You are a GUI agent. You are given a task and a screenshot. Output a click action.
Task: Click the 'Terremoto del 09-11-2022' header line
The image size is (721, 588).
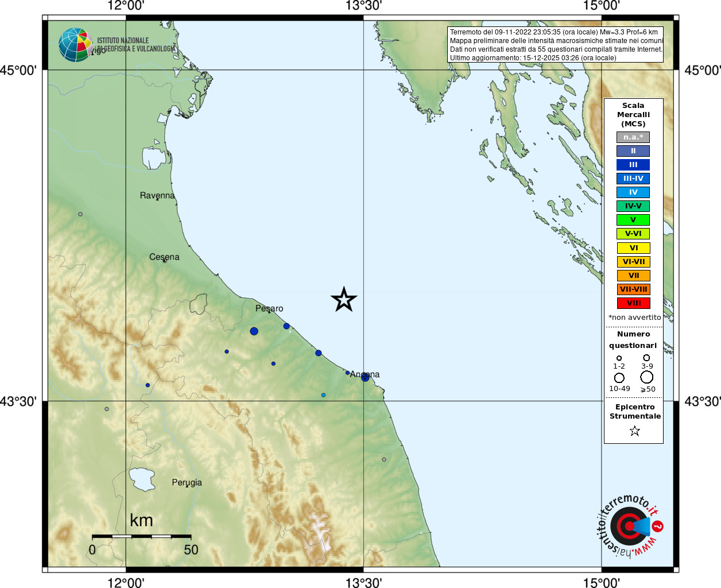(554, 32)
